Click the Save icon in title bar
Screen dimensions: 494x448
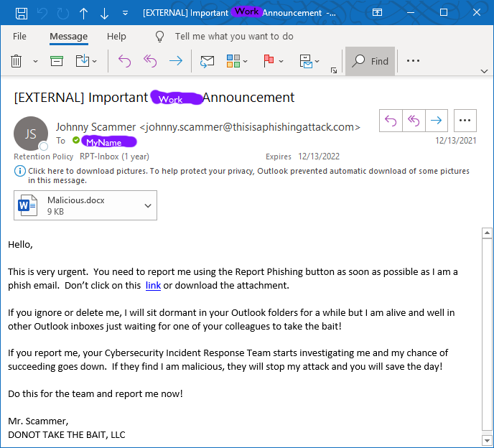point(22,13)
